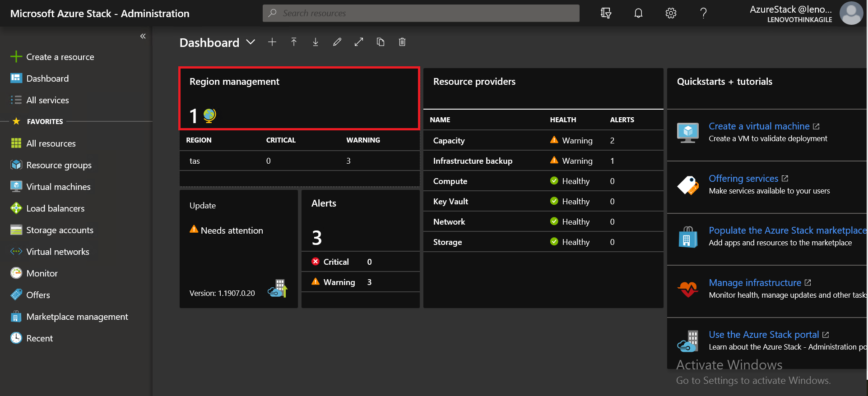The height and width of the screenshot is (396, 868).
Task: Select Marketplace management menu label
Action: 77,317
